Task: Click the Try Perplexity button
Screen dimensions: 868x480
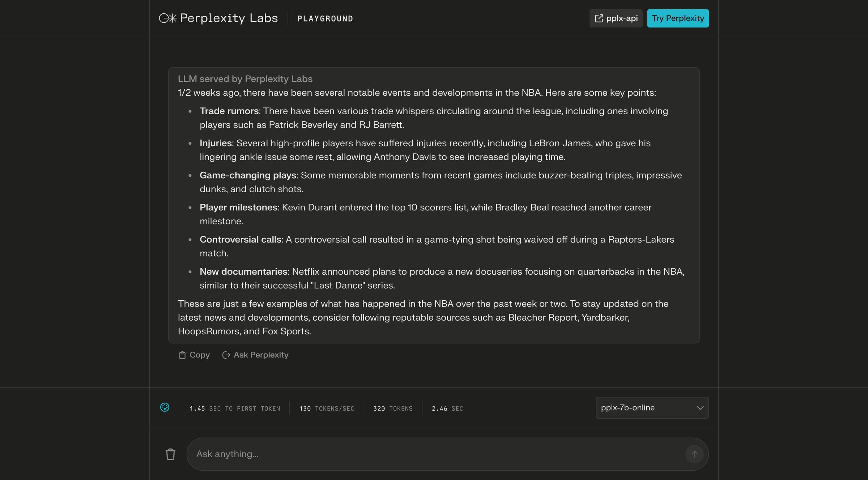Action: pyautogui.click(x=678, y=18)
